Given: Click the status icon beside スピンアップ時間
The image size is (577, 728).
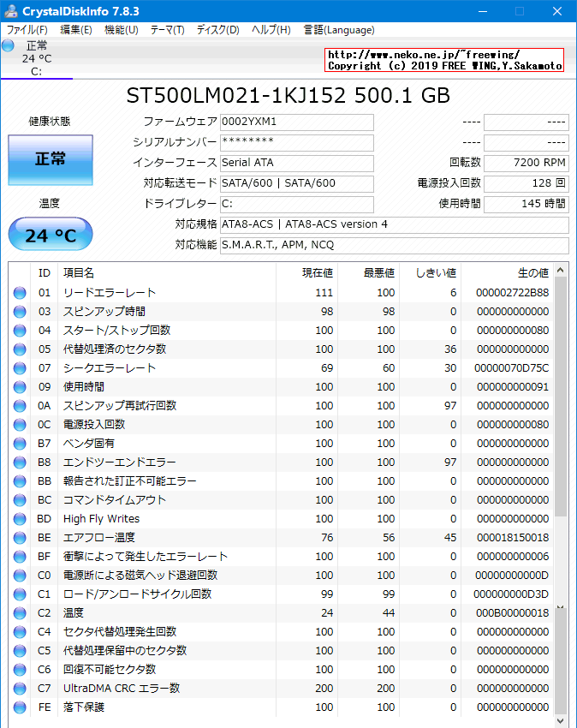Looking at the screenshot, I should point(21,311).
